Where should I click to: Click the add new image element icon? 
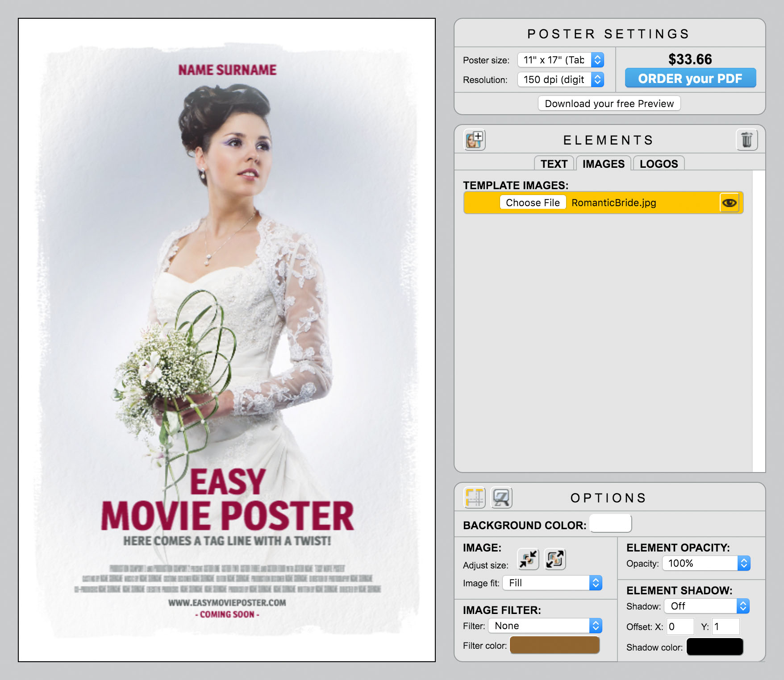[474, 140]
